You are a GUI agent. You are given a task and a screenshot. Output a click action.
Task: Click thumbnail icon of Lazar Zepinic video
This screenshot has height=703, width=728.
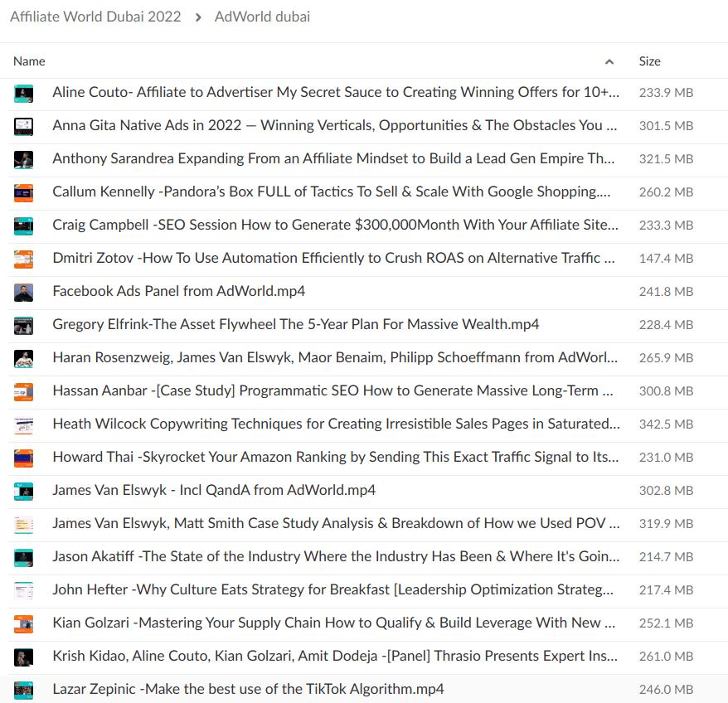pos(23,690)
